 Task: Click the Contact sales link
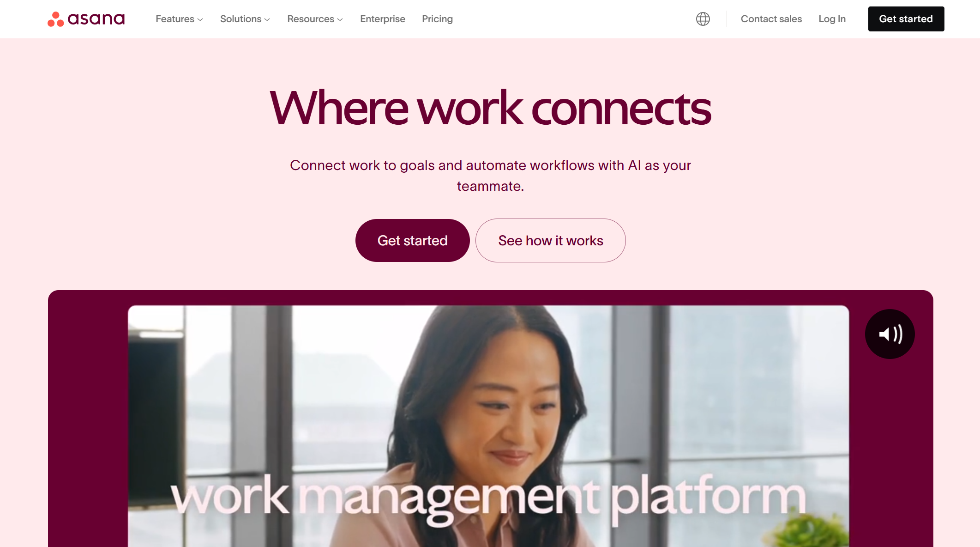(x=771, y=19)
